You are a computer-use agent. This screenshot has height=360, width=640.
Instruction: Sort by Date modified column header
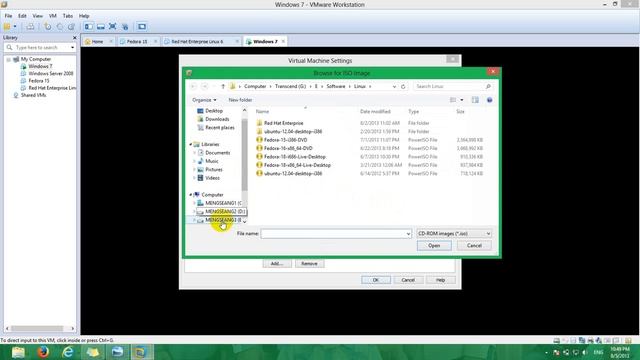(x=375, y=111)
